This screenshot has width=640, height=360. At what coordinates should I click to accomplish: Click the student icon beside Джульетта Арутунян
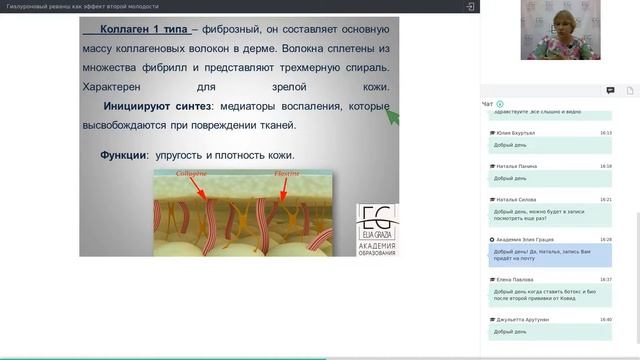[x=492, y=320]
